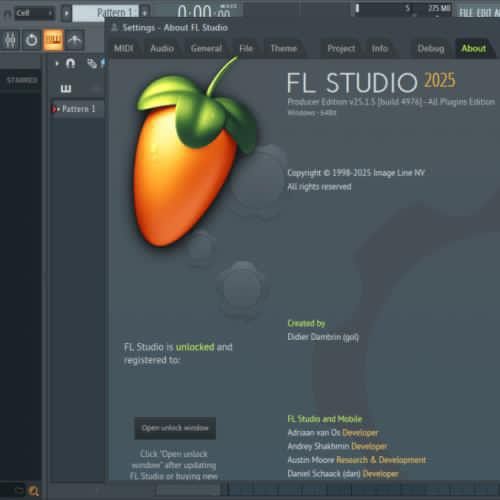The height and width of the screenshot is (500, 500).
Task: Click the arrow left of Pattern 1 field
Action: 66,13
